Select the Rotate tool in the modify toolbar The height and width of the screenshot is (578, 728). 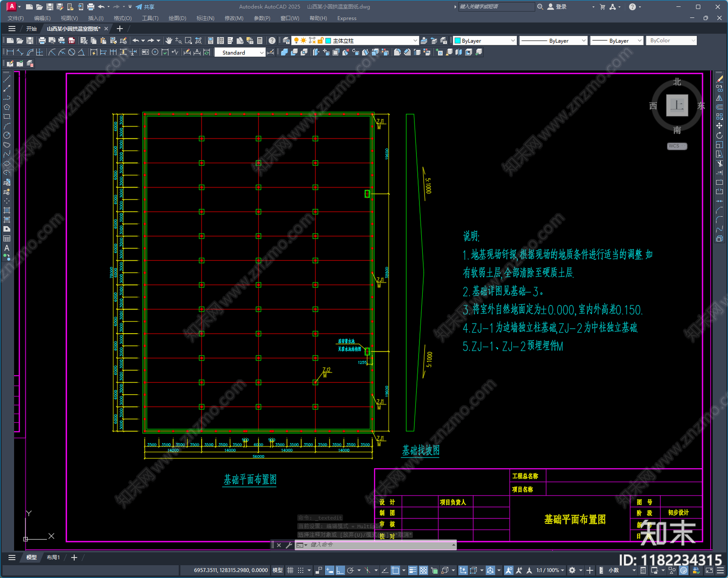719,135
